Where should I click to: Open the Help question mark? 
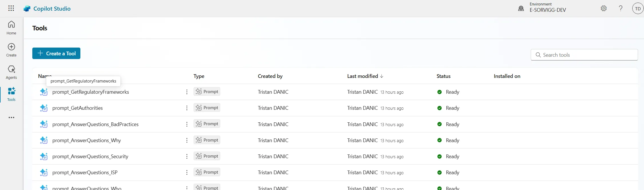coord(621,8)
